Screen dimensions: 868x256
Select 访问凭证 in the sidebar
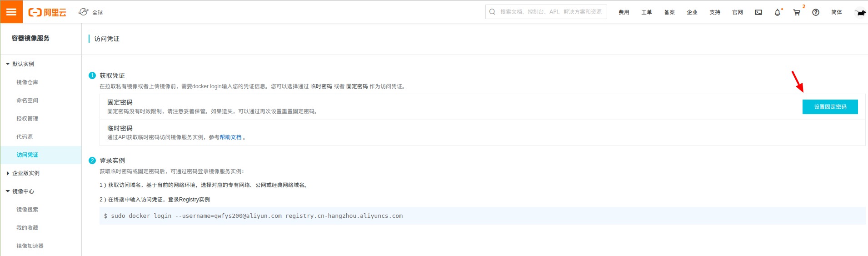41,155
